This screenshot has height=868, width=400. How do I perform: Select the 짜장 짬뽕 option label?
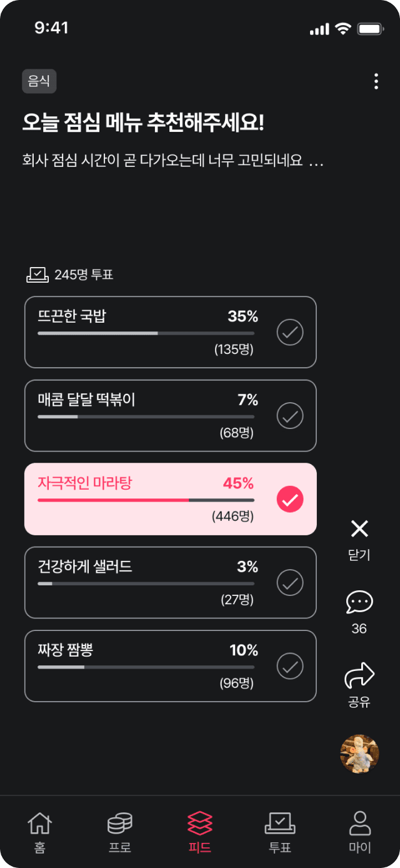click(x=65, y=650)
